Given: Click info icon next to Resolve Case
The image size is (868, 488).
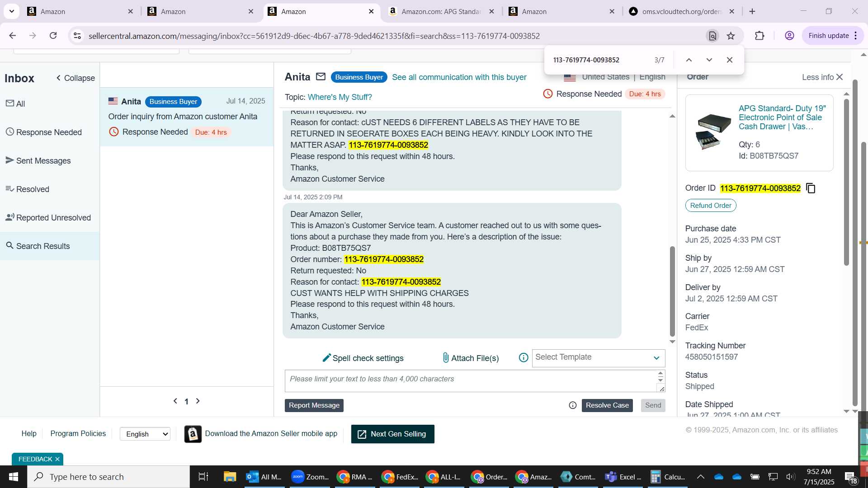Looking at the screenshot, I should pos(573,405).
